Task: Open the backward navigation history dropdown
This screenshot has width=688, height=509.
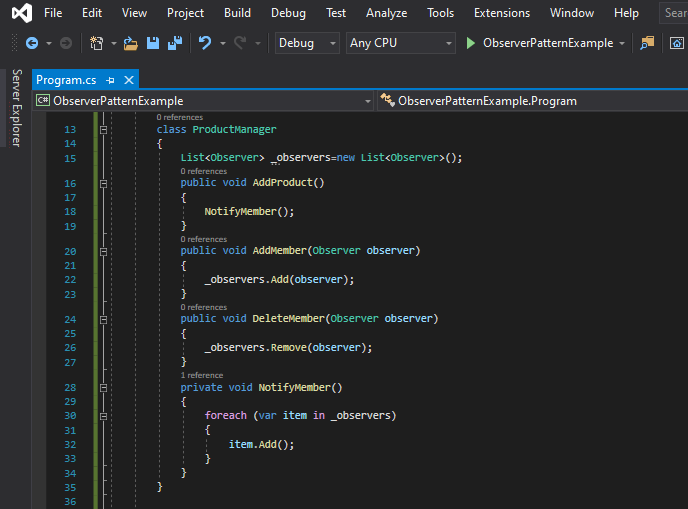Action: [49, 43]
